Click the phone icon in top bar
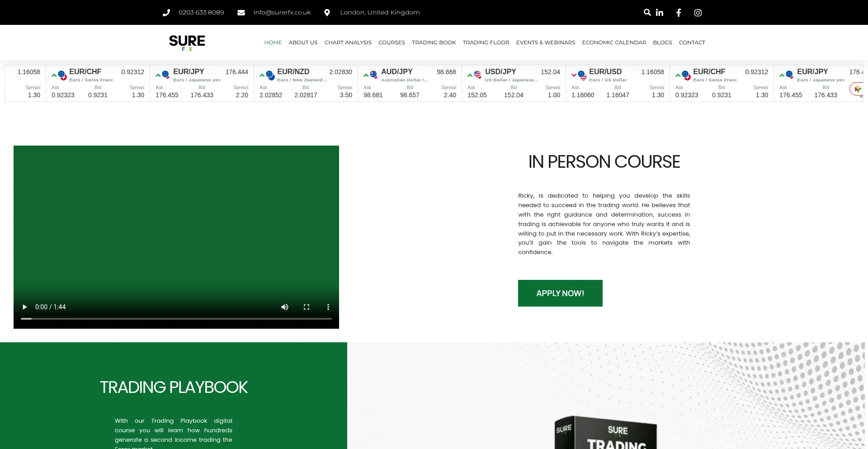 (x=166, y=13)
